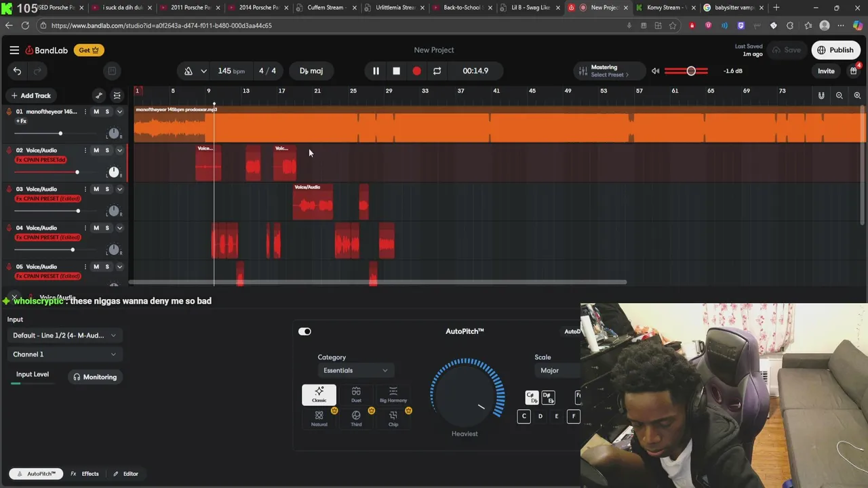Viewport: 868px width, 488px height.
Task: Click track 01 pan knob
Action: (x=113, y=134)
